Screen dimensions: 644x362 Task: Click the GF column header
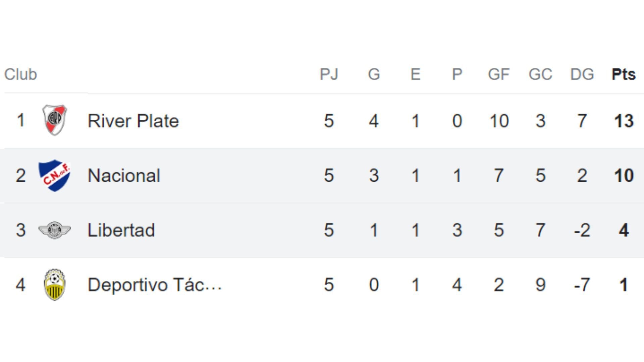tap(499, 74)
